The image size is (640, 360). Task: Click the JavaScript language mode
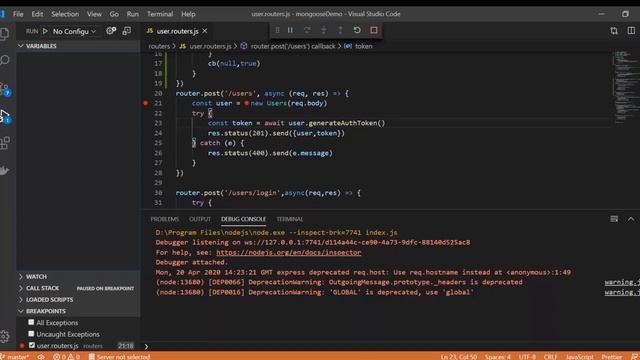click(x=579, y=357)
